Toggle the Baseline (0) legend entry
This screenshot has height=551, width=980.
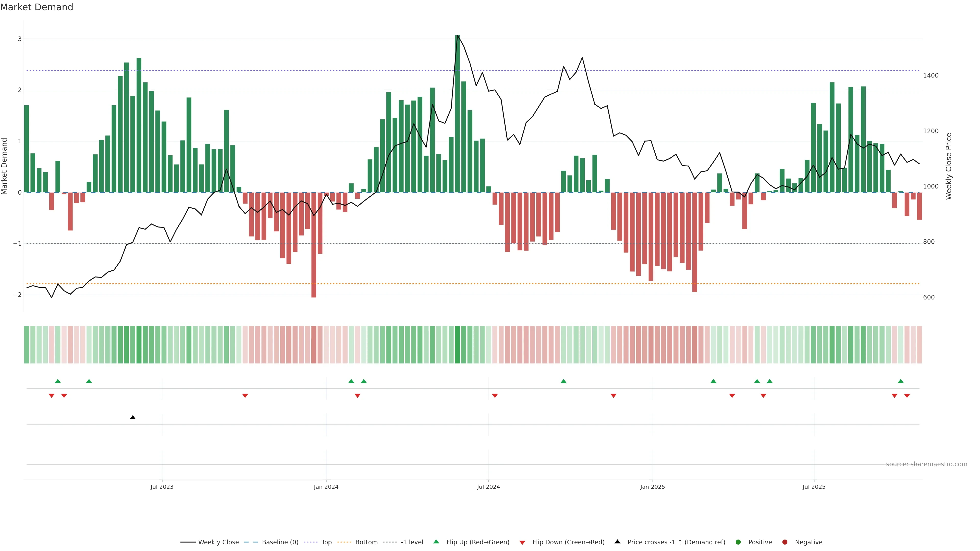280,542
